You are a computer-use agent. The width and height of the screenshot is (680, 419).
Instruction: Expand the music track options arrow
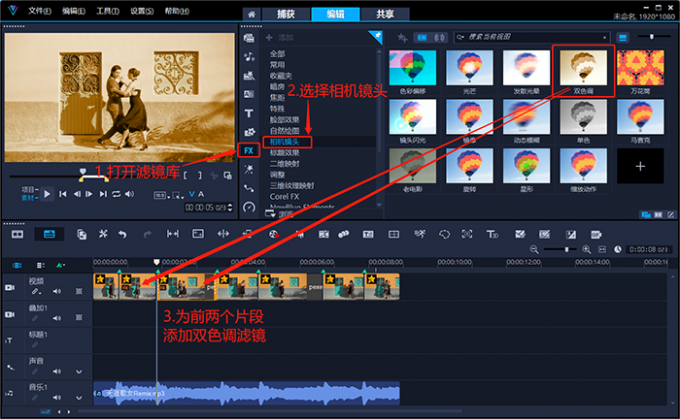coord(78,398)
